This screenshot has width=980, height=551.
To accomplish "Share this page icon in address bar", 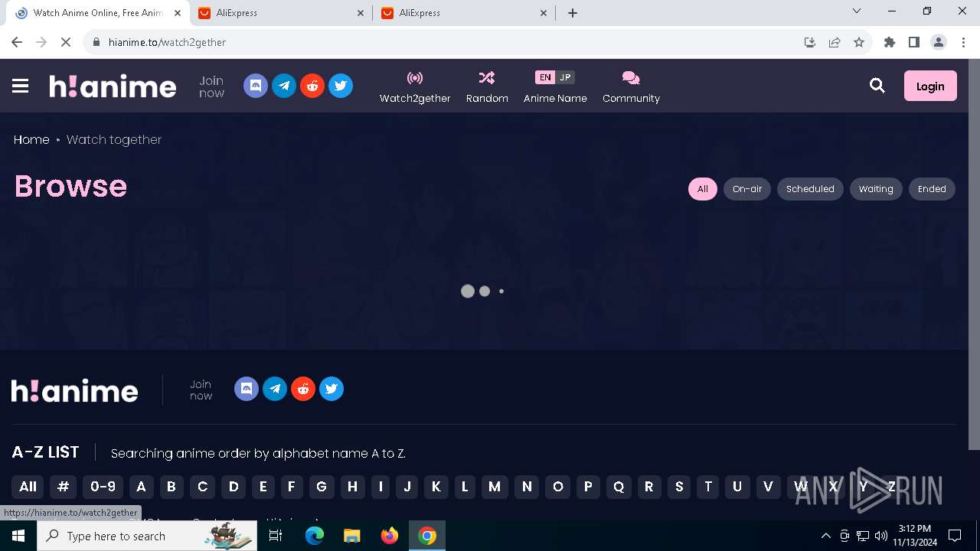I will (x=835, y=42).
